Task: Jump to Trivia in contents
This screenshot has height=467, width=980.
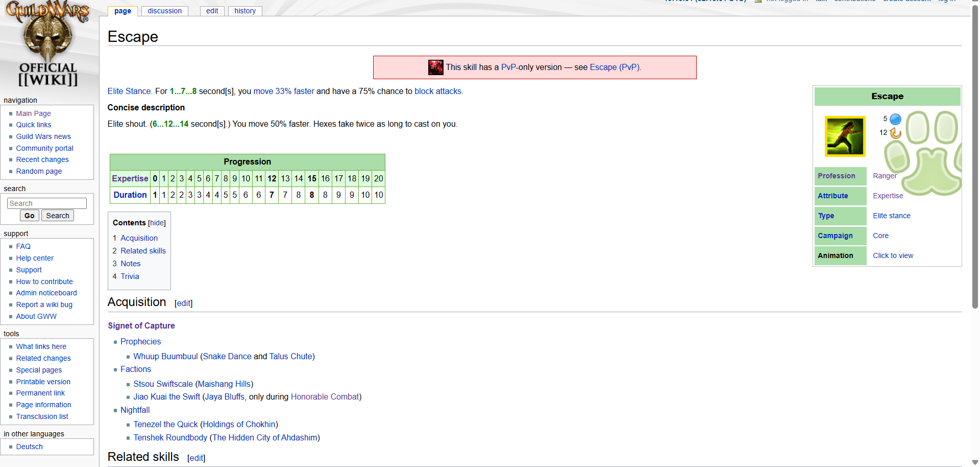Action: point(130,276)
